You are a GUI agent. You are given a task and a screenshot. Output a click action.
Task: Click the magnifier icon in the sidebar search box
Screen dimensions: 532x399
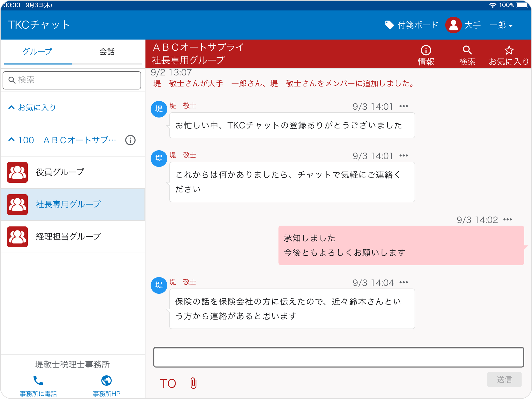click(x=12, y=80)
